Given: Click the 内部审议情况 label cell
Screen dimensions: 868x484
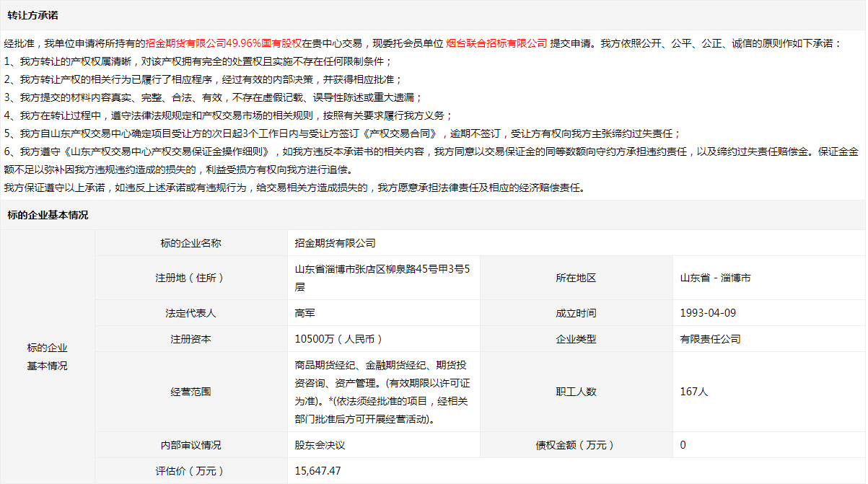Looking at the screenshot, I should 191,445.
